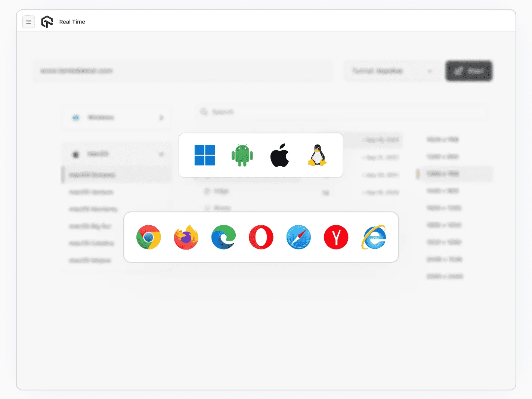The image size is (532, 399).
Task: Select the Windows platform icon
Action: 205,155
